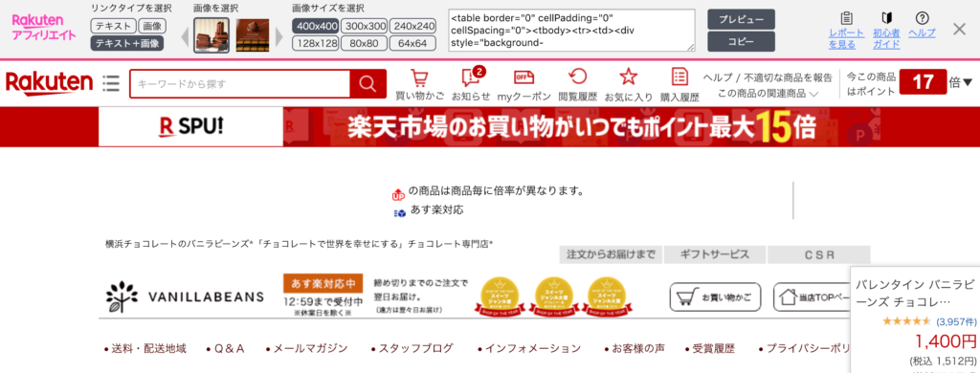Select テキスト+画像 link type
980x373 pixels.
click(127, 43)
